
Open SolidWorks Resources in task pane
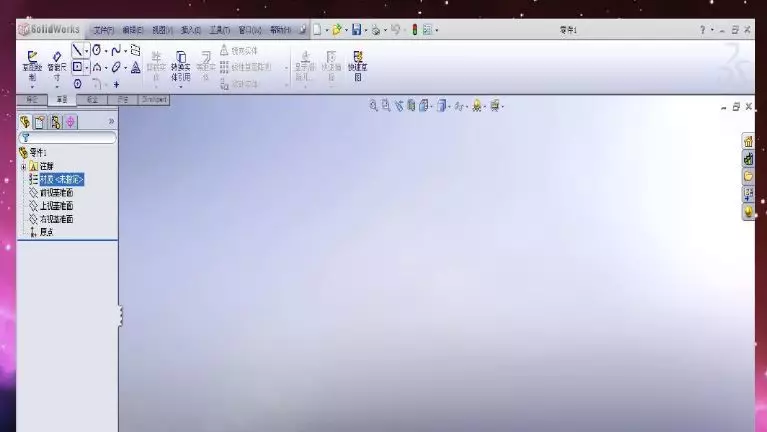(x=747, y=141)
